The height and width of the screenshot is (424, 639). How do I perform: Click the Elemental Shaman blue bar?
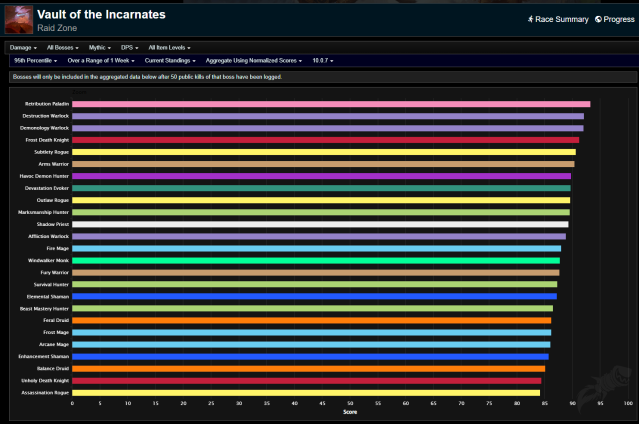click(x=314, y=296)
